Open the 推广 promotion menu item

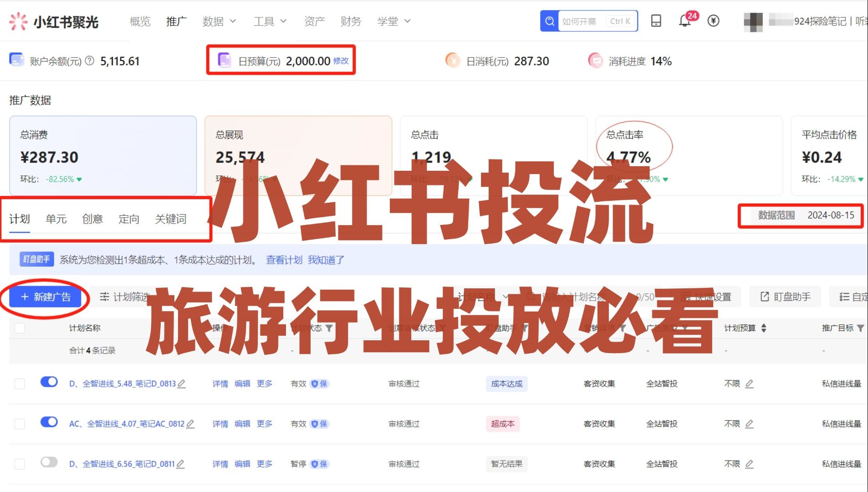176,21
